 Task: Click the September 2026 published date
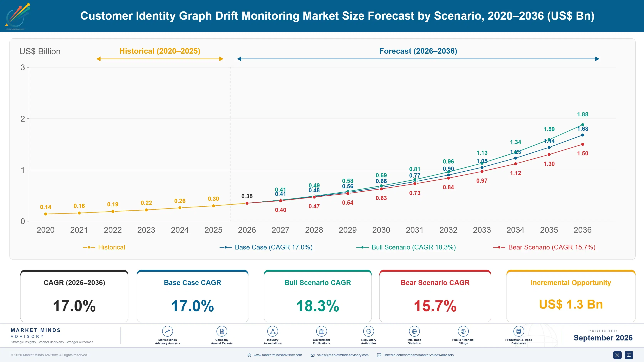coord(603,338)
